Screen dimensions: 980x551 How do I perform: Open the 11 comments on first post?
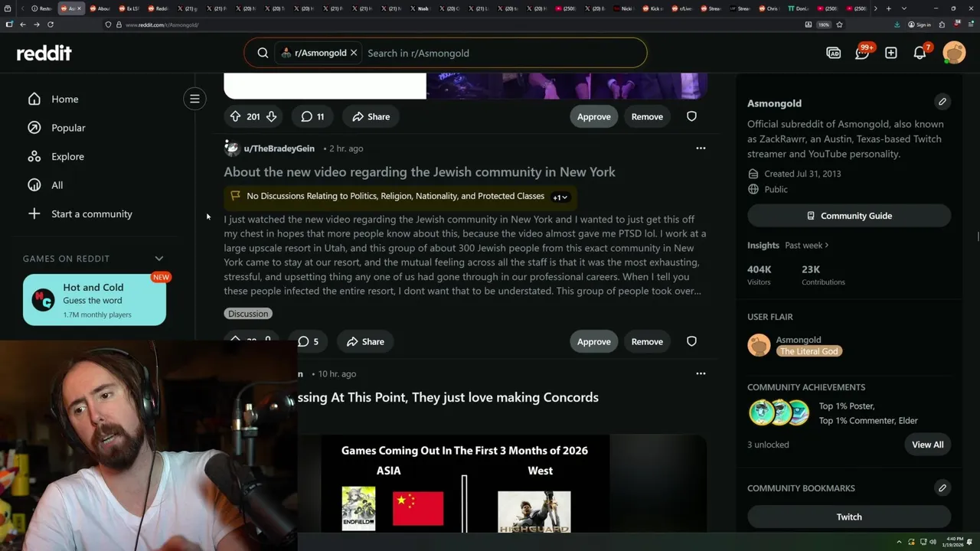click(312, 116)
